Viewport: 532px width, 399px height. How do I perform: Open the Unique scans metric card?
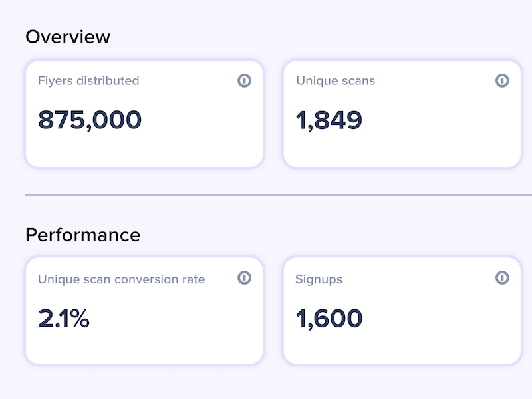[402, 114]
